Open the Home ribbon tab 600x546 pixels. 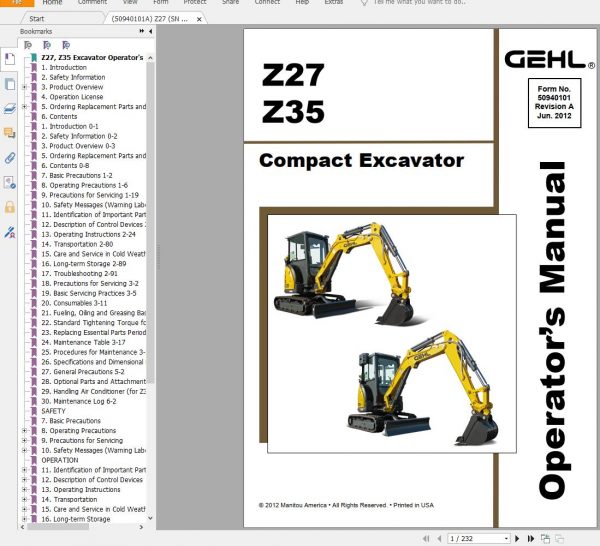tap(52, 2)
